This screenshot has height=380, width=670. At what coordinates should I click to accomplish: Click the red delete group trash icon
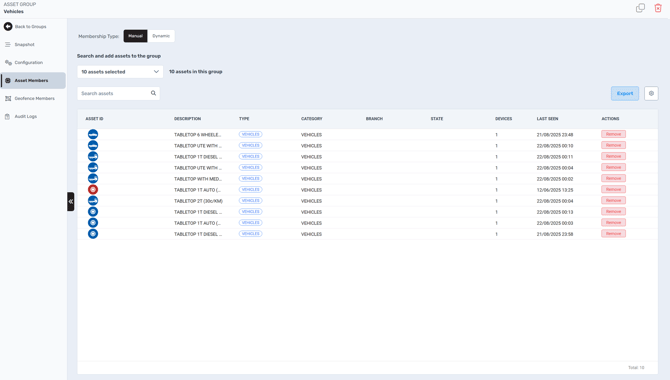click(658, 8)
